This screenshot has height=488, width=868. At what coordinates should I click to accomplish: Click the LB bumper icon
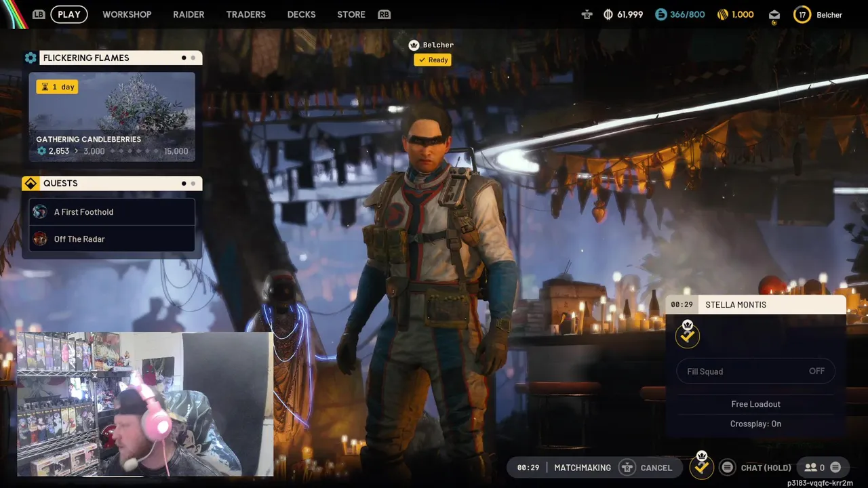pos(39,14)
